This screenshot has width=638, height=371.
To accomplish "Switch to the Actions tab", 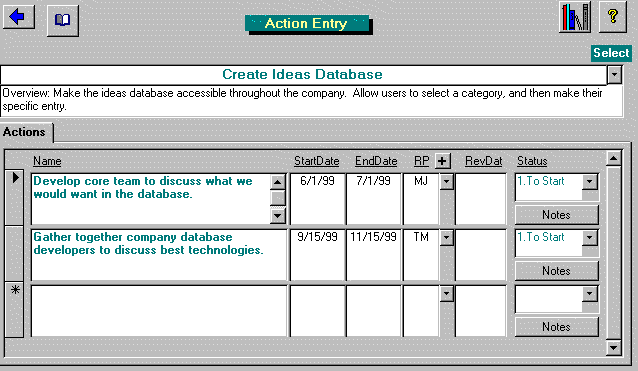I will [25, 132].
